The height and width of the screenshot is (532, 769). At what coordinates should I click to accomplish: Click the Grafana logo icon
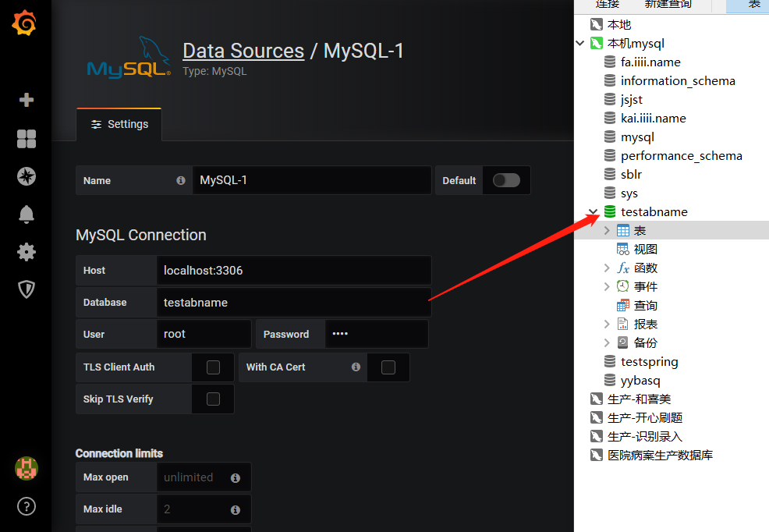[x=24, y=23]
